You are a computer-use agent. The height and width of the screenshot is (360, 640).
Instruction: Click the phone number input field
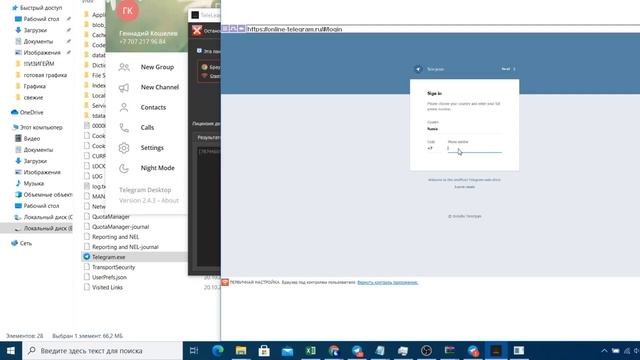(x=475, y=149)
